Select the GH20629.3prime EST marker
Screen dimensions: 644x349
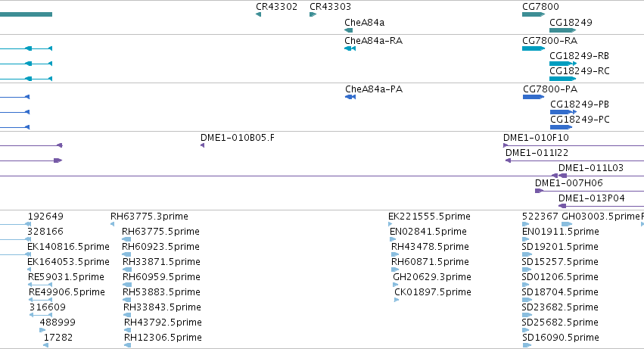[396, 285]
